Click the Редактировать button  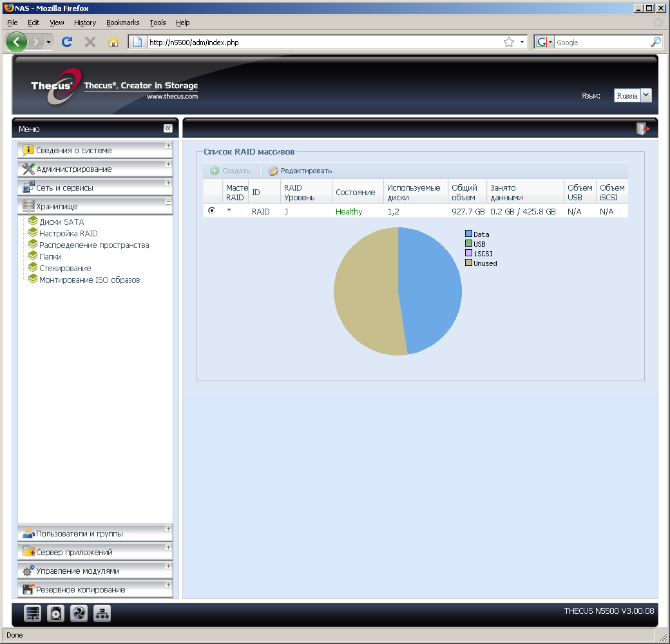[x=300, y=171]
